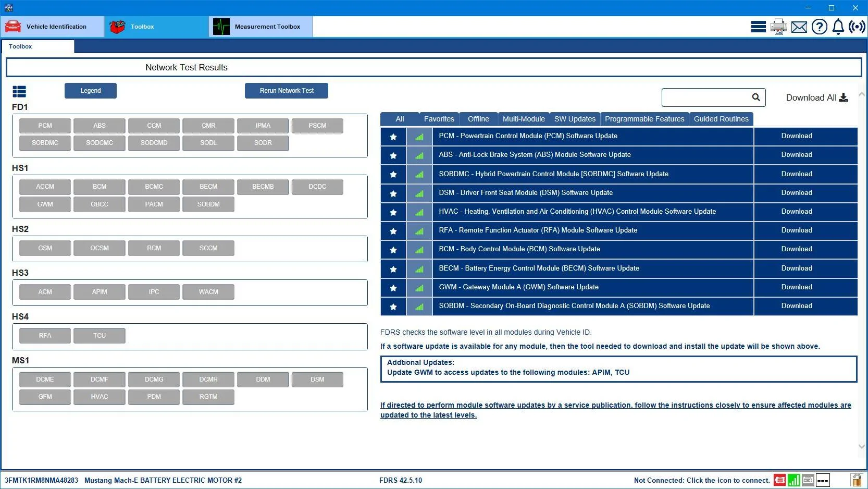Click the padlock icon in status bar
This screenshot has width=868, height=489.
click(856, 480)
